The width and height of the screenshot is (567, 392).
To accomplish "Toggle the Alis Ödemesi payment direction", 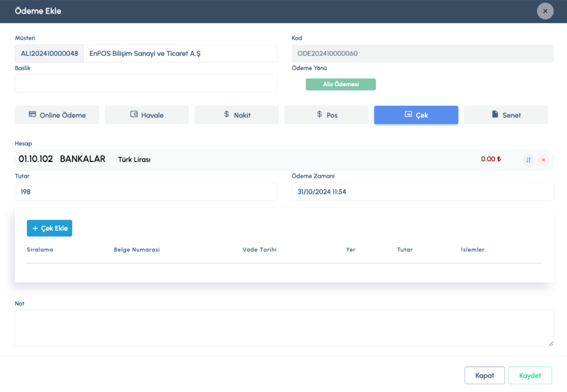I will tap(340, 84).
